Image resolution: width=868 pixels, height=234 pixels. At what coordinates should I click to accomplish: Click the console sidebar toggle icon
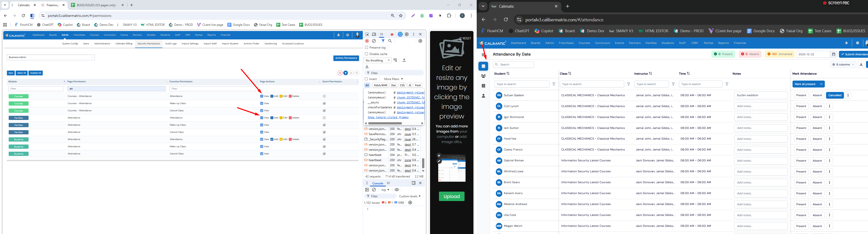[367, 190]
